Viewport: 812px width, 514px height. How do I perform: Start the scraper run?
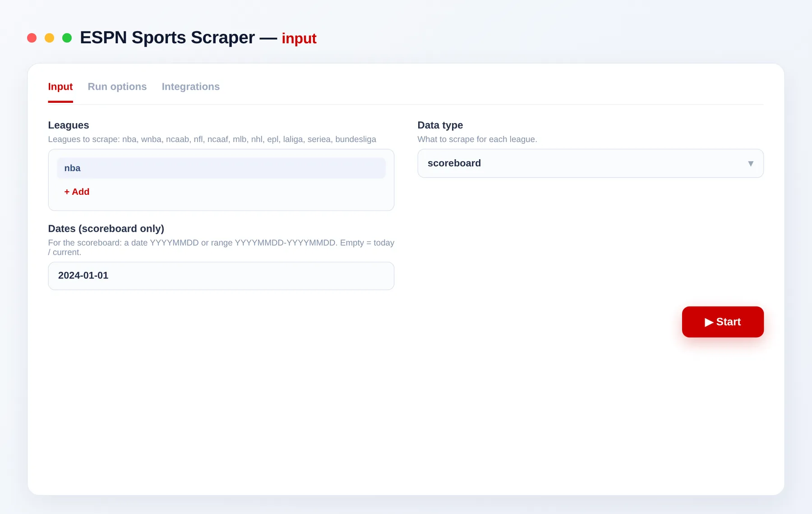tap(723, 322)
